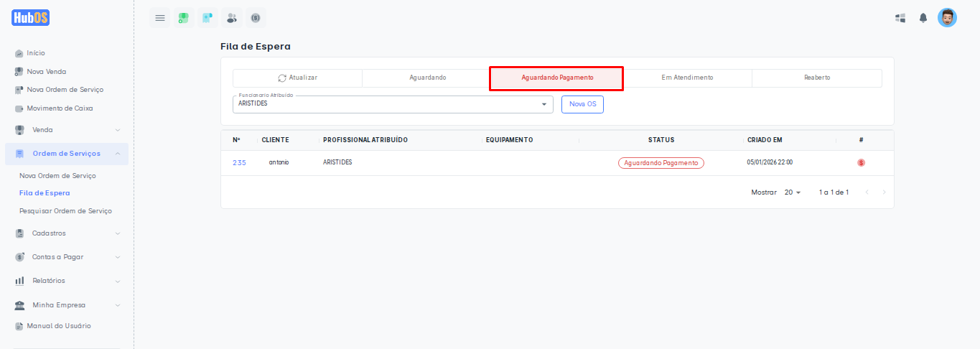Open the user avatar profile menu
The image size is (980, 349).
(947, 18)
